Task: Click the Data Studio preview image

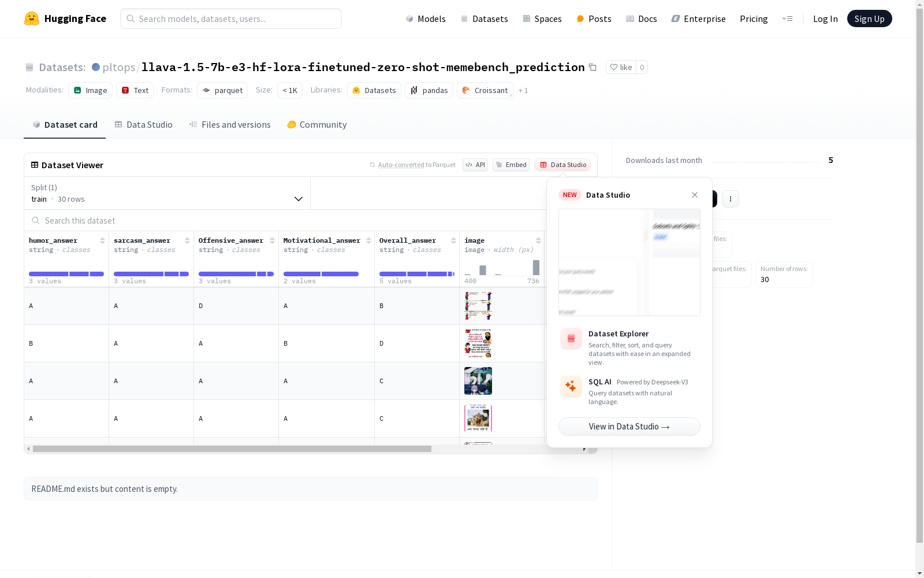Action: coord(629,262)
